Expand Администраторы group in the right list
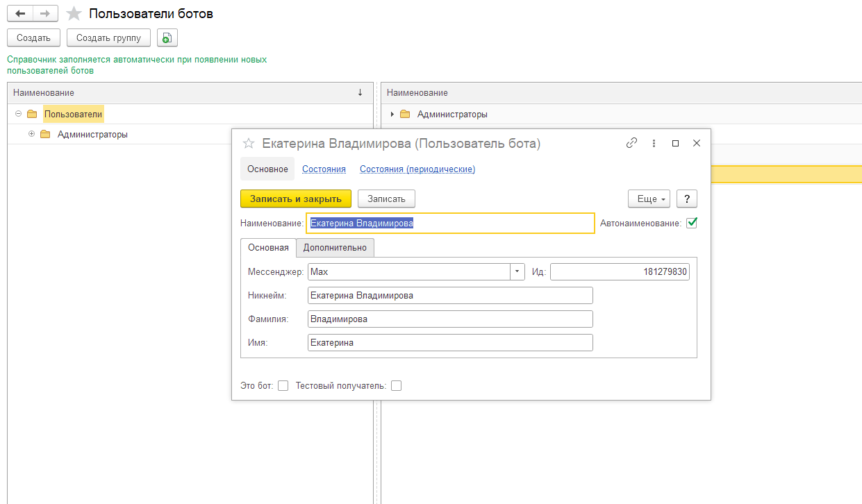Screen dimensions: 862x504 click(392, 114)
